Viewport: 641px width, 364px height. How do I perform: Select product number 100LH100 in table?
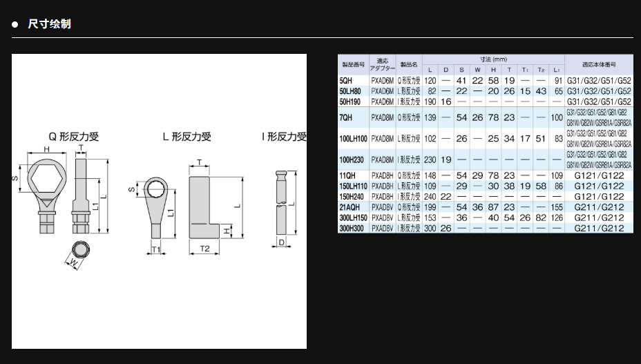pyautogui.click(x=354, y=138)
